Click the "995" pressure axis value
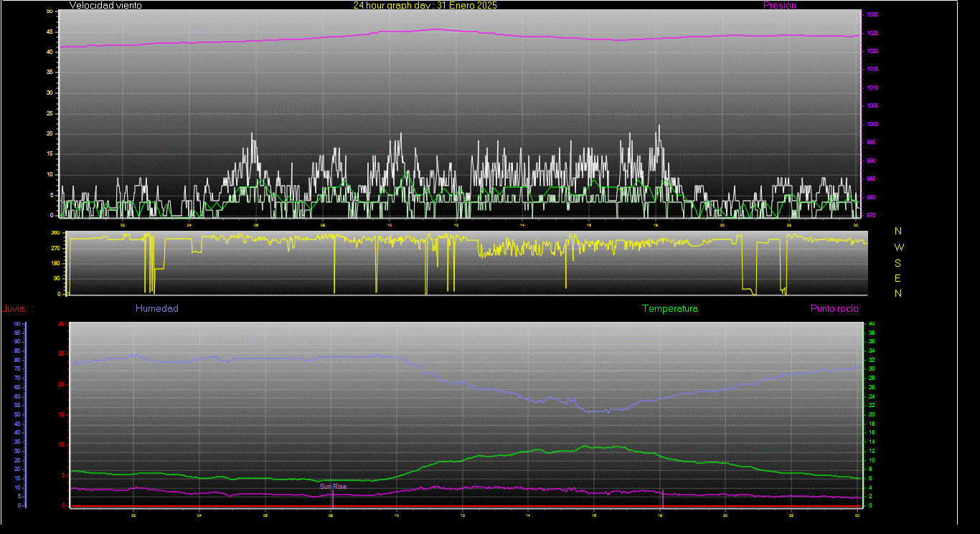The image size is (980, 534). coord(871,143)
